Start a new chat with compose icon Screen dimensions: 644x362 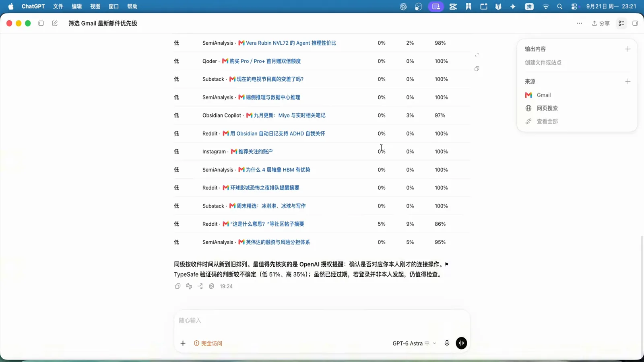(x=55, y=23)
